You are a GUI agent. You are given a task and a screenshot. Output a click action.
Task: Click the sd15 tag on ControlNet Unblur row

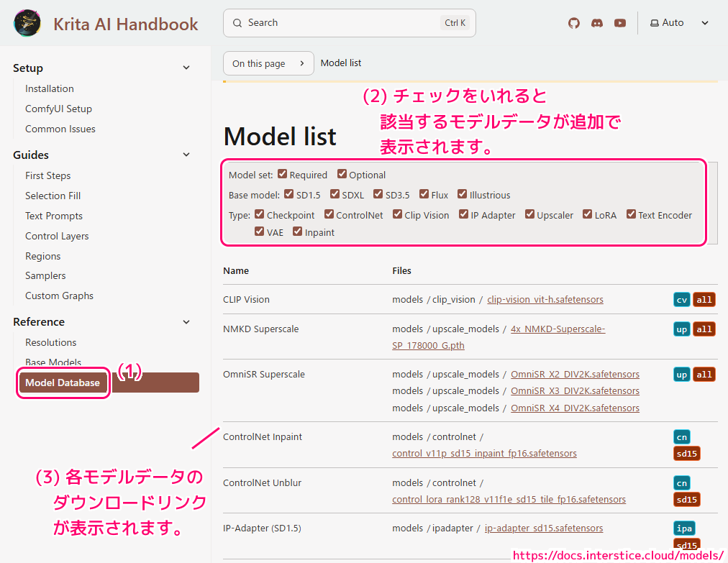(687, 500)
